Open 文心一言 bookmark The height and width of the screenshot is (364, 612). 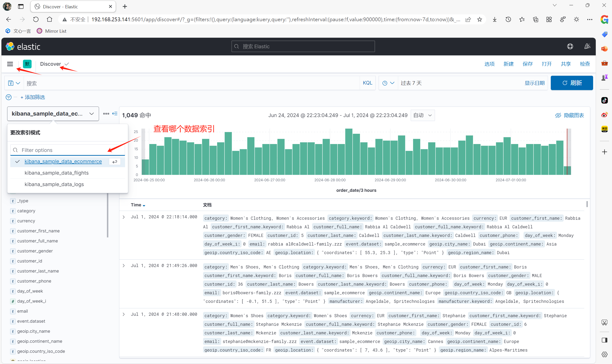pos(18,31)
